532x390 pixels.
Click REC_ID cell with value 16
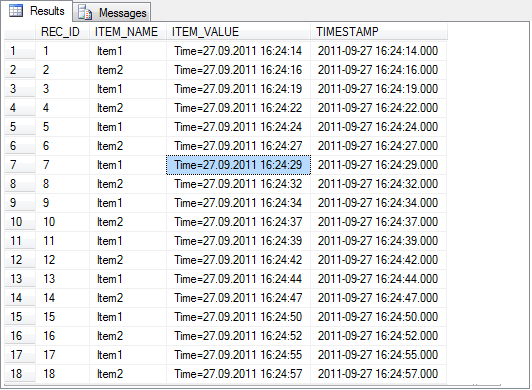pyautogui.click(x=62, y=336)
